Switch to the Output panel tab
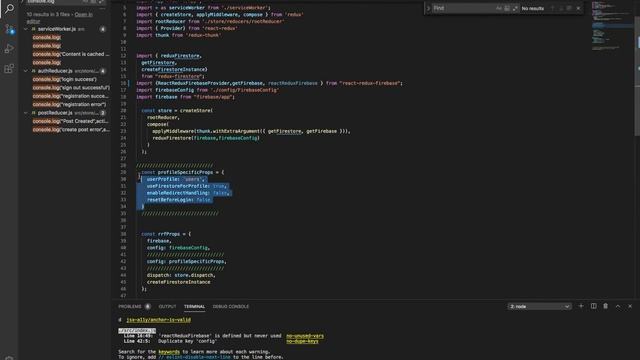 pos(167,307)
